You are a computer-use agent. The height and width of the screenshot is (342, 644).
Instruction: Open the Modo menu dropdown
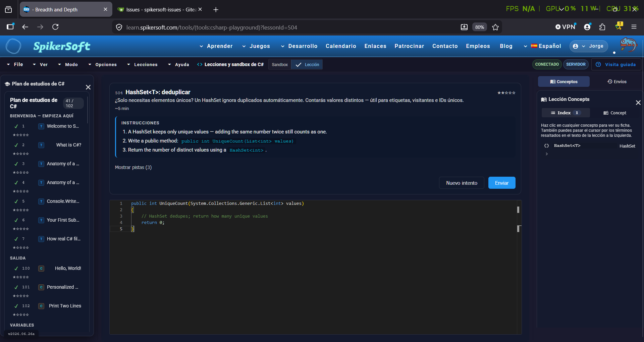[x=68, y=64]
